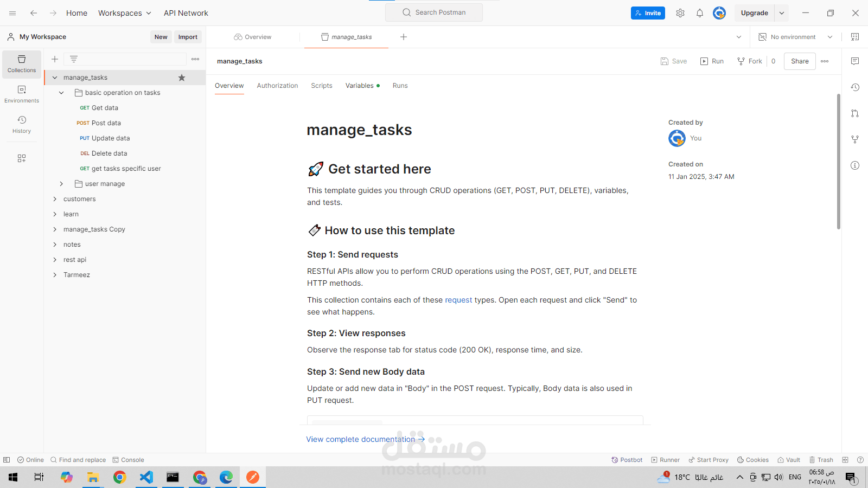Unstar the manage_tasks collection

pyautogui.click(x=182, y=78)
